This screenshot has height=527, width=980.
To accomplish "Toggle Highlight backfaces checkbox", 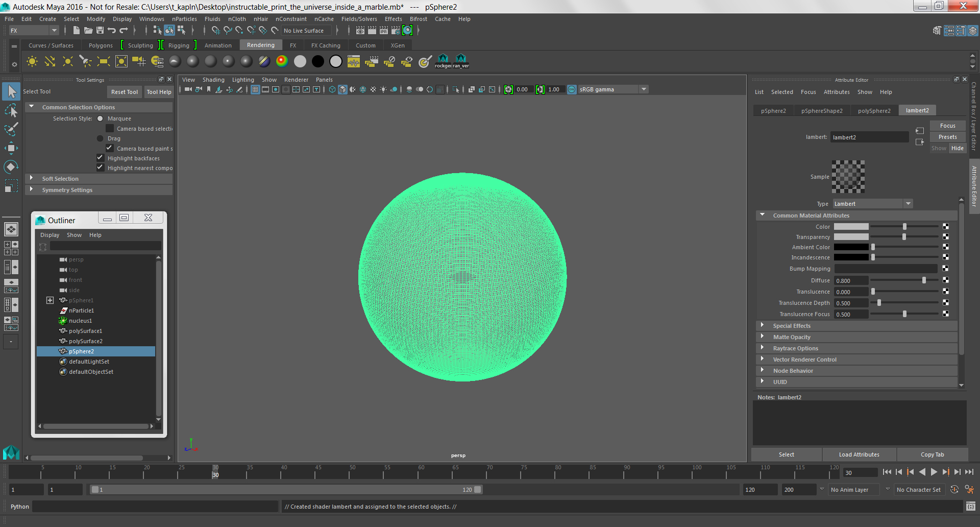I will (x=100, y=158).
